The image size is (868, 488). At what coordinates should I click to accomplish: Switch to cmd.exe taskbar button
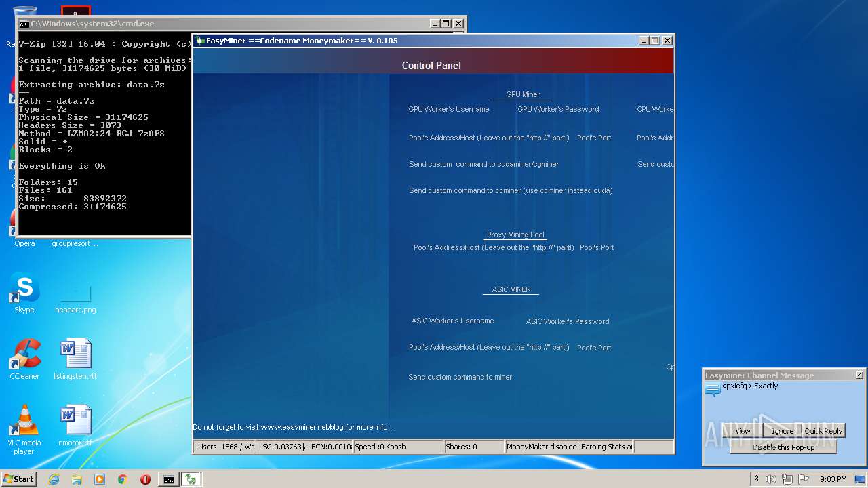point(168,479)
